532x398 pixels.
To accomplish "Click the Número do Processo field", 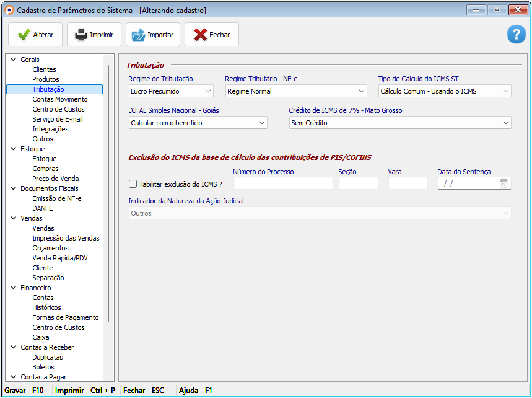I will [x=282, y=184].
